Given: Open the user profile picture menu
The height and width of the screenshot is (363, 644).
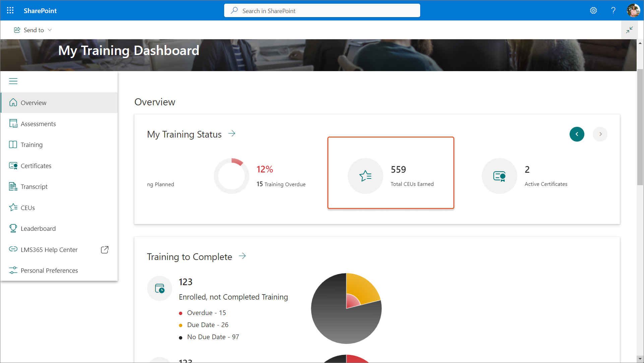Looking at the screenshot, I should [x=633, y=10].
